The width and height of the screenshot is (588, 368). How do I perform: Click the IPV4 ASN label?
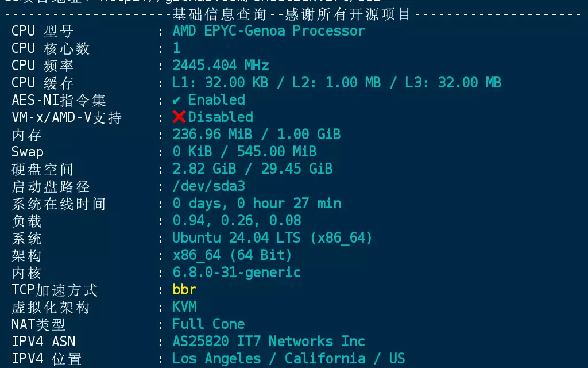pos(43,342)
